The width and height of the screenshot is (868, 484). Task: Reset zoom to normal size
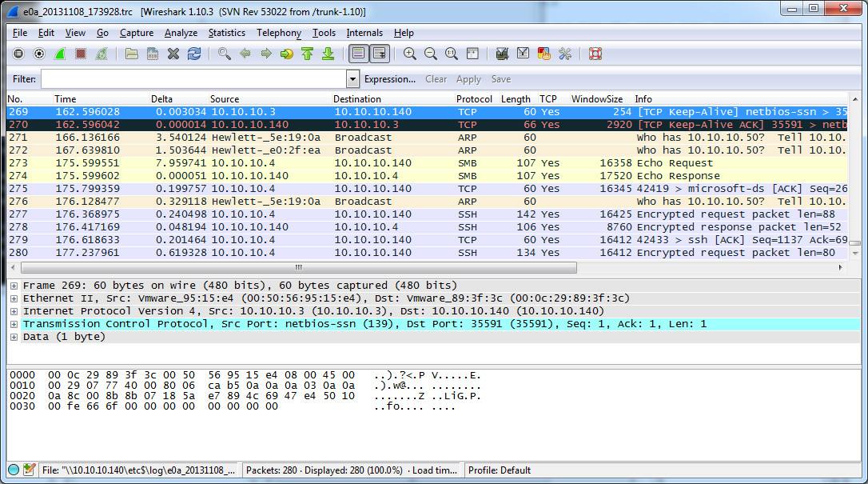coord(452,54)
